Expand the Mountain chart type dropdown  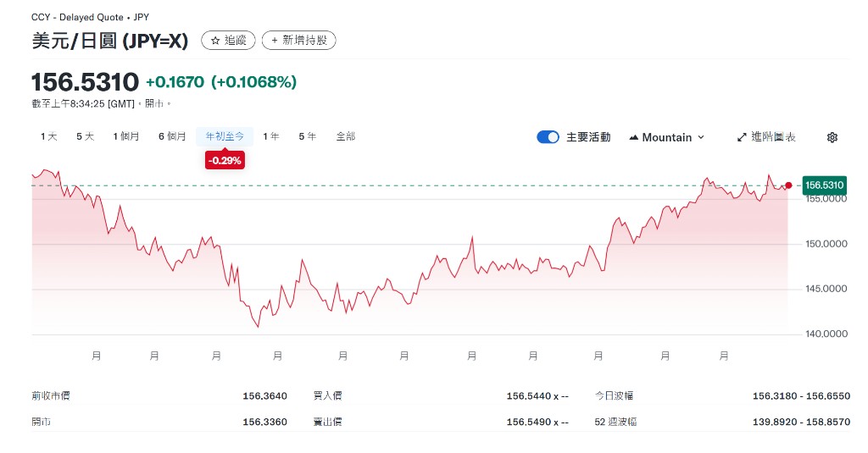tap(666, 137)
